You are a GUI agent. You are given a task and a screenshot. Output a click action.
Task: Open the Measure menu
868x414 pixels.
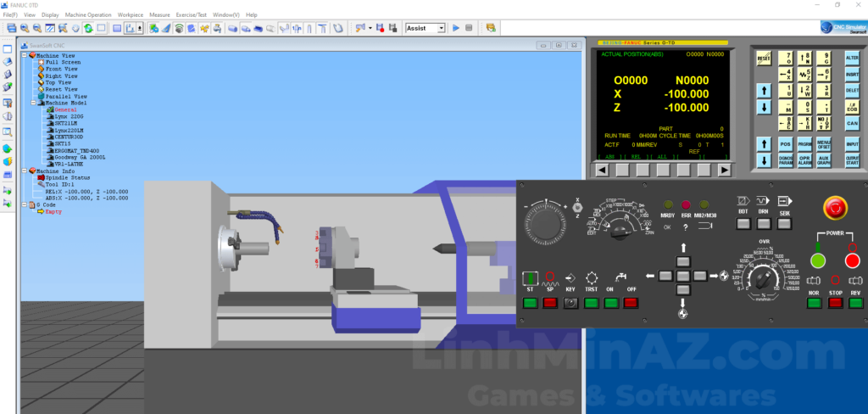click(x=159, y=14)
